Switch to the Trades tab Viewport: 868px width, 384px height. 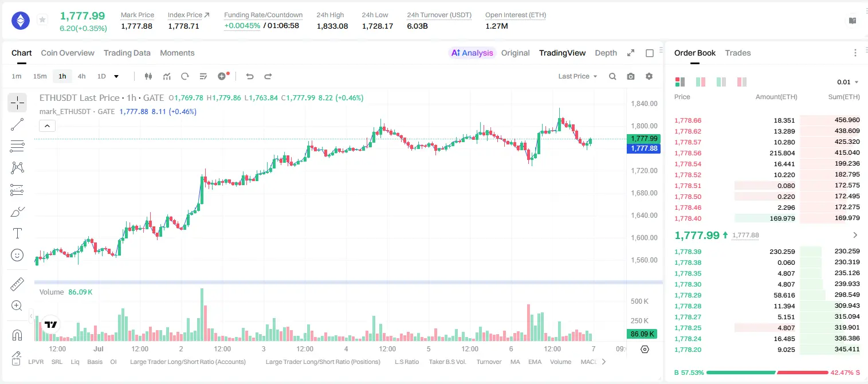tap(738, 53)
